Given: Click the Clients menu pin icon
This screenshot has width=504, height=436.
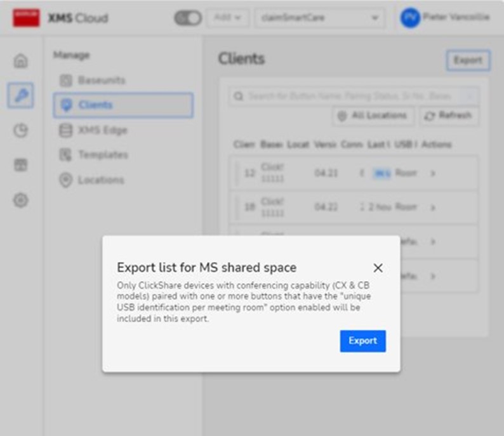Looking at the screenshot, I should 66,105.
